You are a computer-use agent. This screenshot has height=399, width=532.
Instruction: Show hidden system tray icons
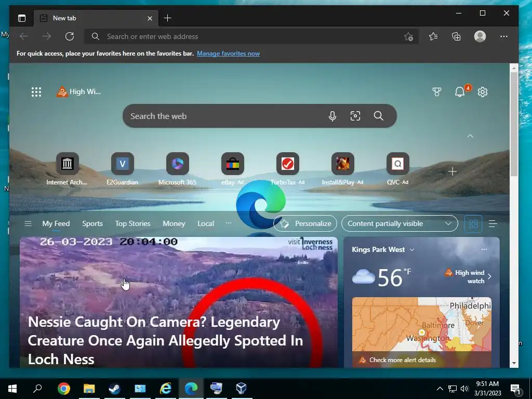pos(440,389)
